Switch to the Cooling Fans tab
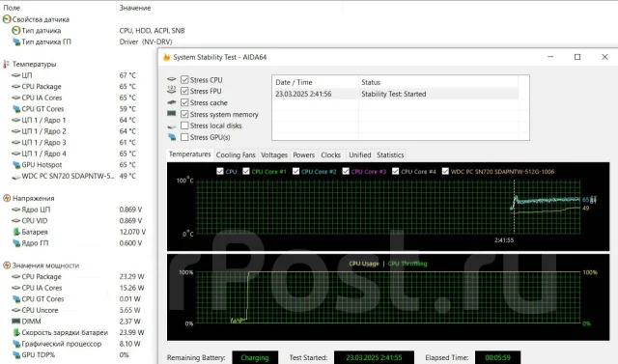This screenshot has height=364, width=618. pos(236,154)
